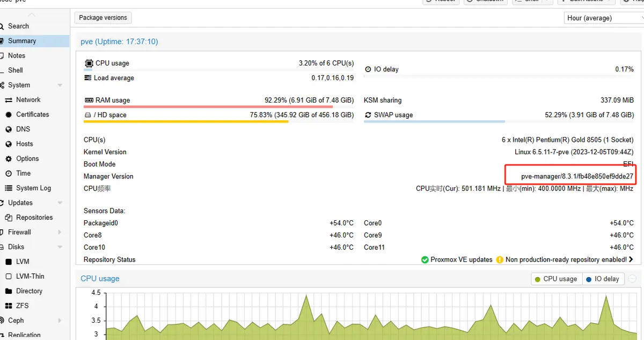Image resolution: width=644 pixels, height=340 pixels.
Task: Click the Sensors Data: label
Action: (104, 211)
